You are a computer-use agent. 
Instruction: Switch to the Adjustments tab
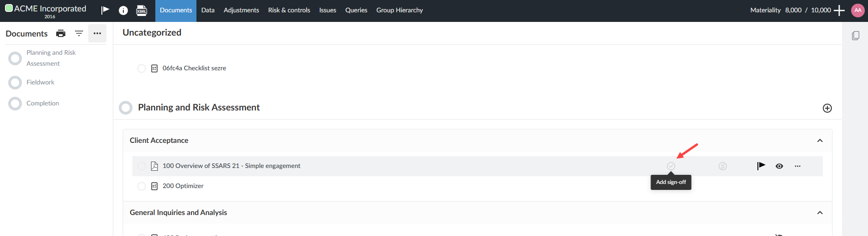pos(241,10)
